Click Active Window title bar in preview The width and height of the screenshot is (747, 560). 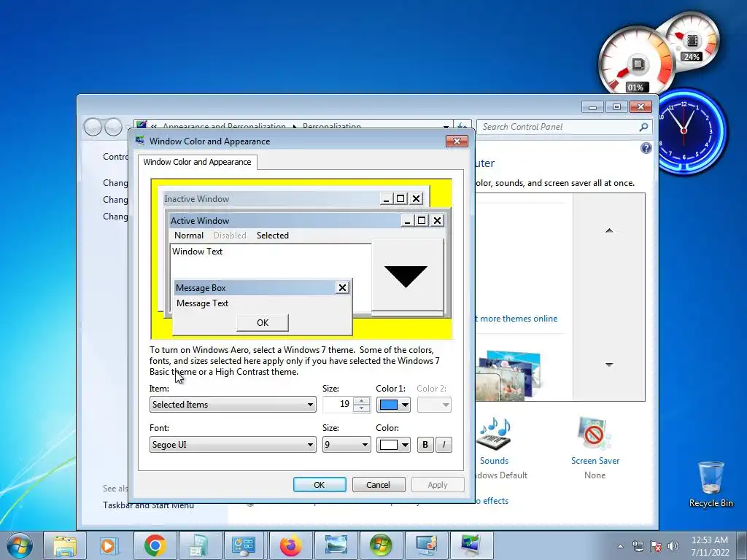click(285, 220)
